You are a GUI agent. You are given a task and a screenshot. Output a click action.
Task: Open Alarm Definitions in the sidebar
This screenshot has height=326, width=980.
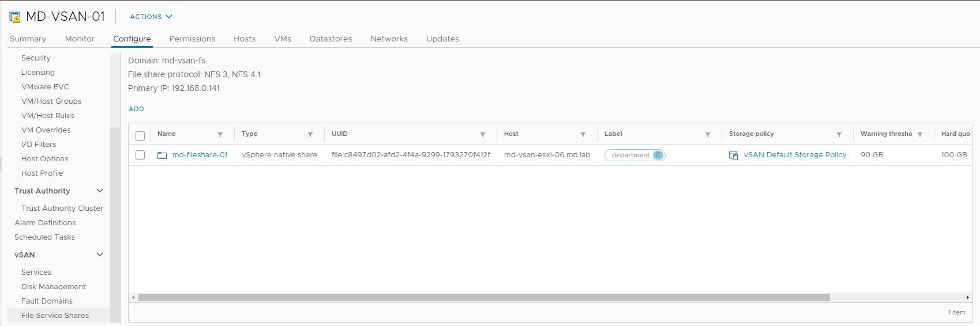point(45,223)
